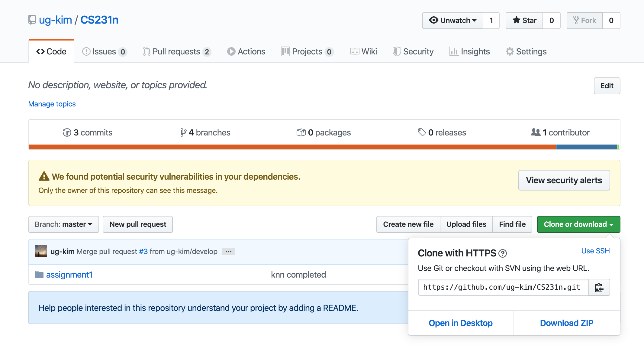Copy the clone URL with the clipboard icon
644x355 pixels.
click(x=599, y=288)
